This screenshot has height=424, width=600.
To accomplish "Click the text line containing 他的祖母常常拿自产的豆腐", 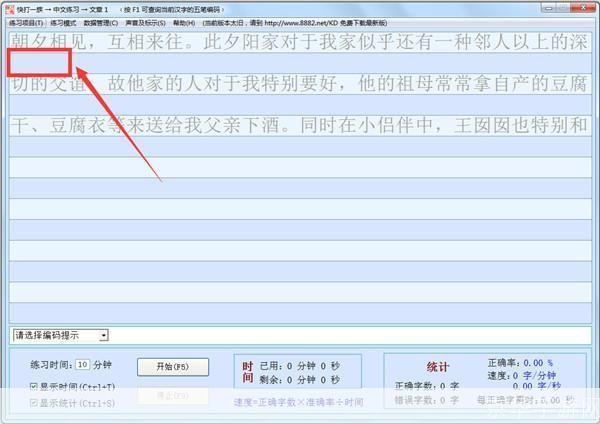I will [300, 83].
